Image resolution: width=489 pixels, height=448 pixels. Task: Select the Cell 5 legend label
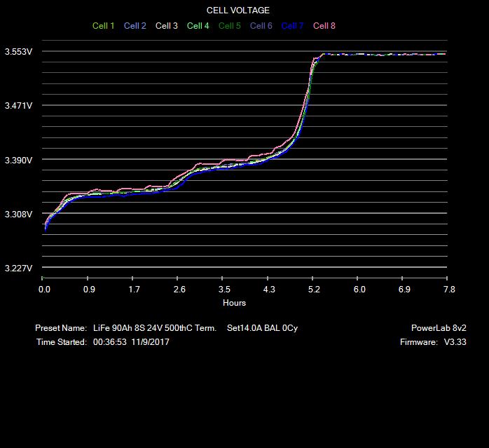229,26
